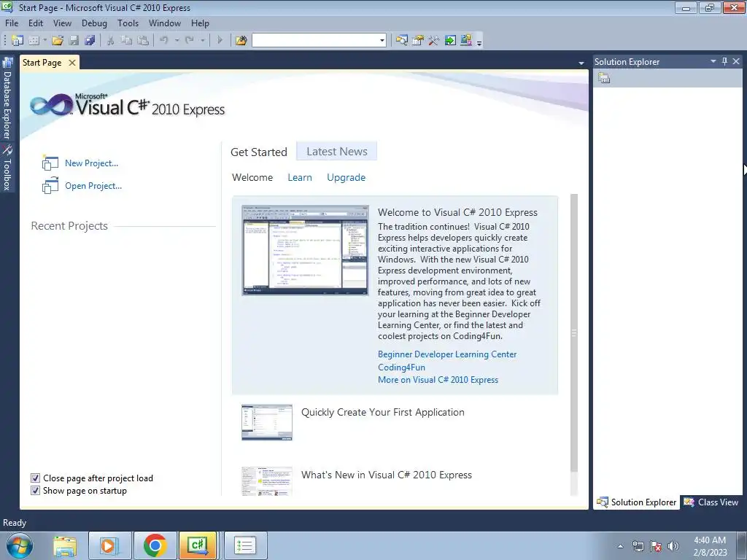Expand Quickly Create Your First Application item
The height and width of the screenshot is (560, 747).
(x=382, y=413)
